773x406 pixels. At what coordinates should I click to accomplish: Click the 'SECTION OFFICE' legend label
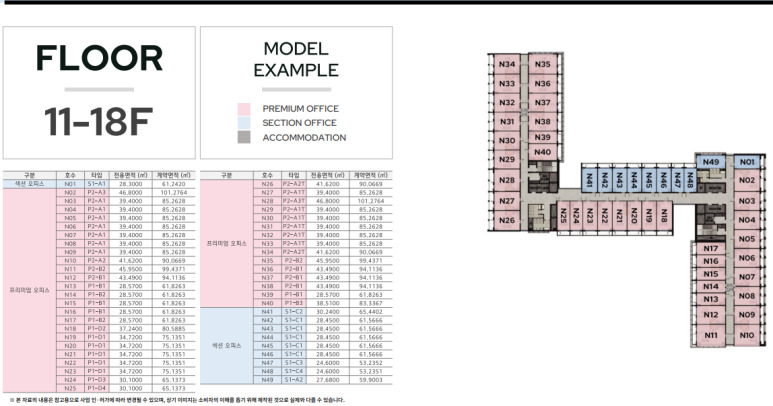pyautogui.click(x=299, y=123)
